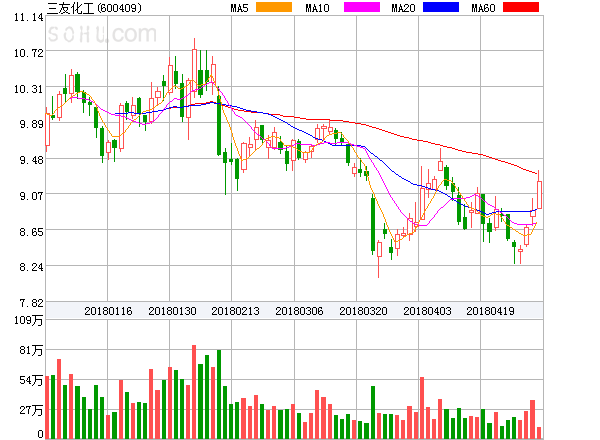Click the MA60 legend label
This screenshot has height=440, width=600.
point(483,8)
